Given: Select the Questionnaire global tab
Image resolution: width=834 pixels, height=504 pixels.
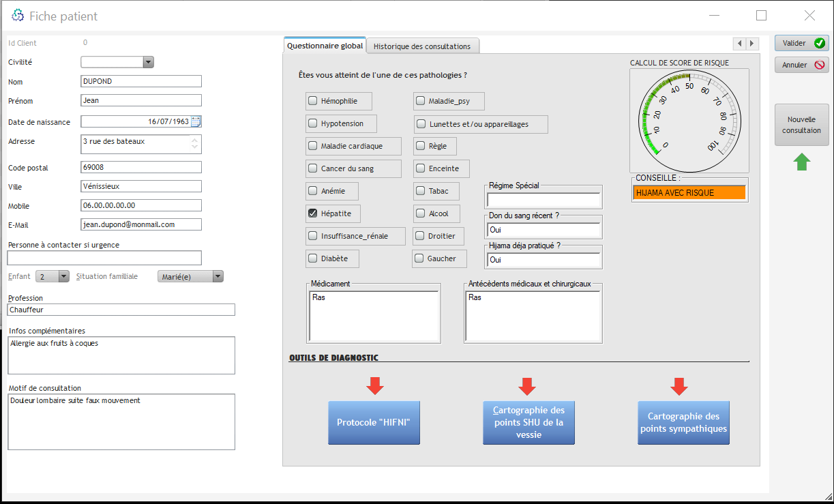Looking at the screenshot, I should tap(325, 46).
